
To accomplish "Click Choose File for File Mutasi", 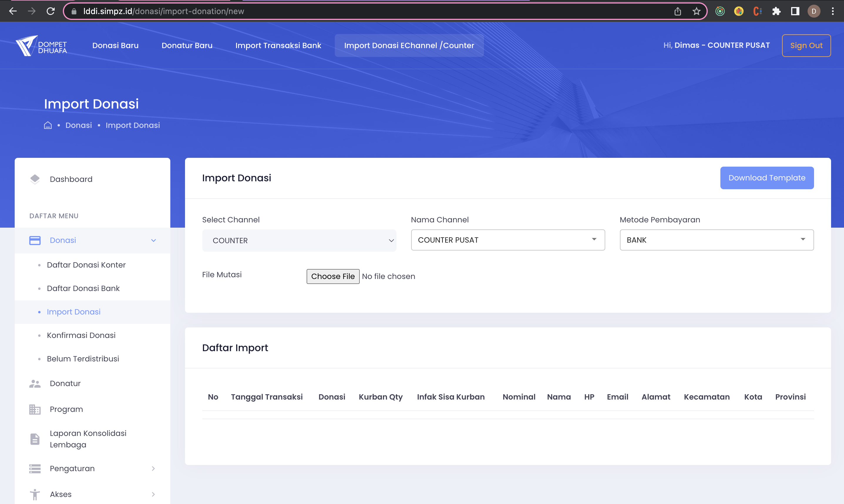I will [x=332, y=276].
